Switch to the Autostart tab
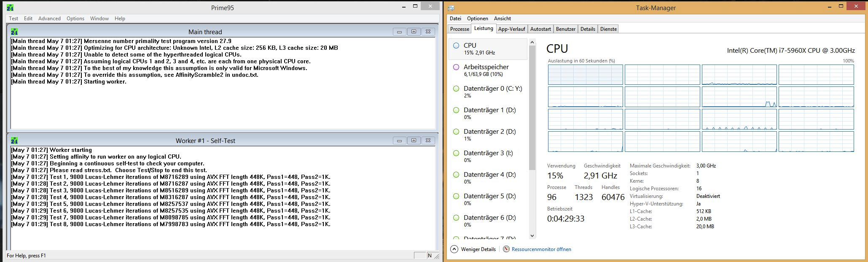 (x=540, y=29)
